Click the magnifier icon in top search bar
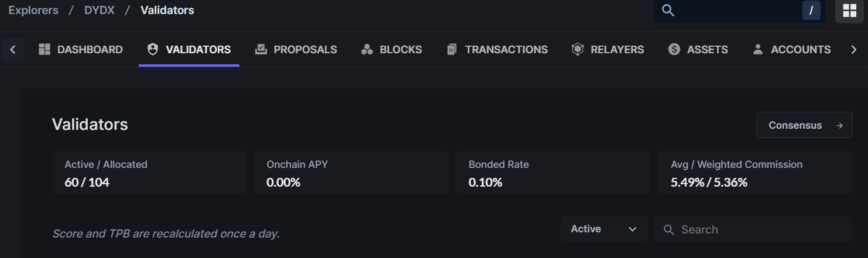Image resolution: width=868 pixels, height=258 pixels. point(668,11)
